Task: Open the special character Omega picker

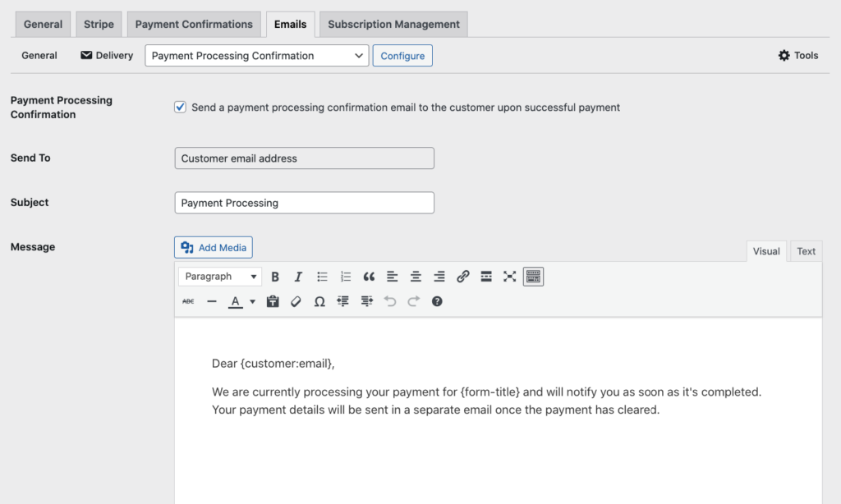Action: (319, 301)
